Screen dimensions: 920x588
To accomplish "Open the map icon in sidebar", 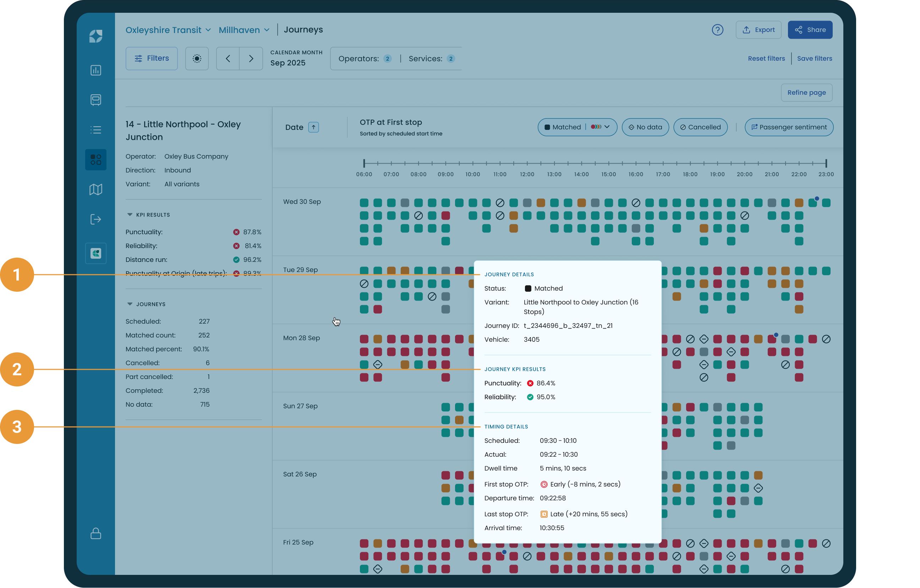I will pos(95,189).
